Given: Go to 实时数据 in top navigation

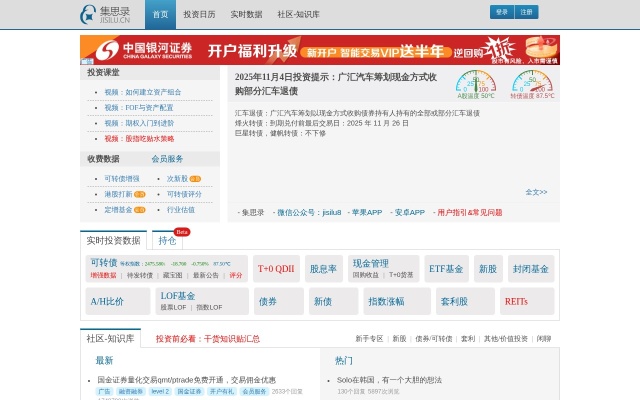Looking at the screenshot, I should click(246, 15).
